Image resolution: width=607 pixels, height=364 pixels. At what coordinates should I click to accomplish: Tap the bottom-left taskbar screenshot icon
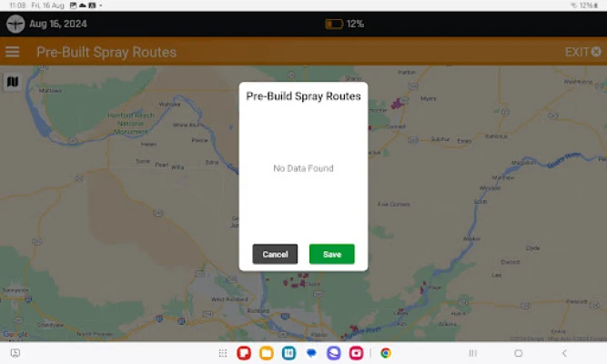[x=15, y=353]
